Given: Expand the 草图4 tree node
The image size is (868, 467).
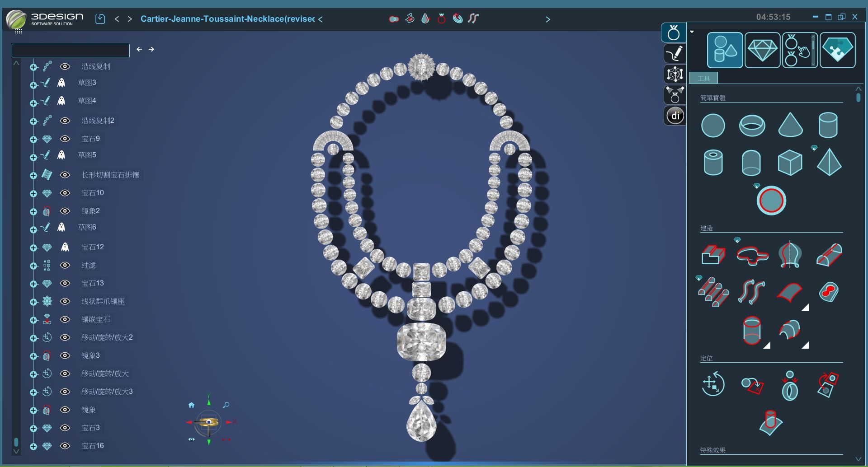Looking at the screenshot, I should click(x=33, y=103).
